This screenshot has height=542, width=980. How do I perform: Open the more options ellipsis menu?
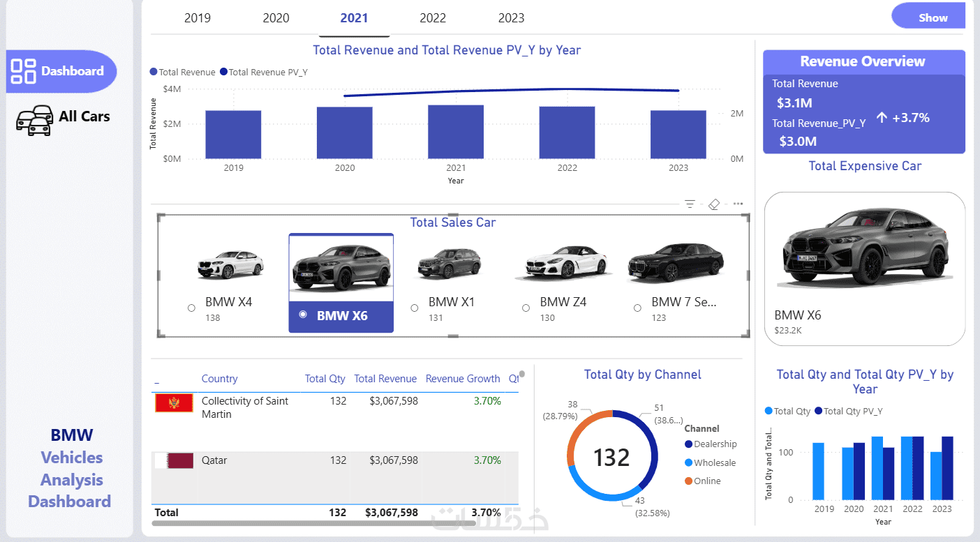coord(738,204)
